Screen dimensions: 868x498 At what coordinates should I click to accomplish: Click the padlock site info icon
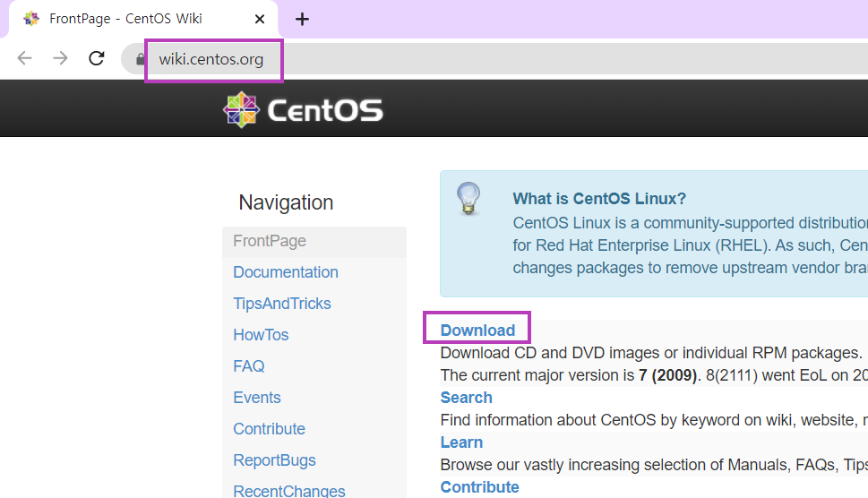(140, 59)
